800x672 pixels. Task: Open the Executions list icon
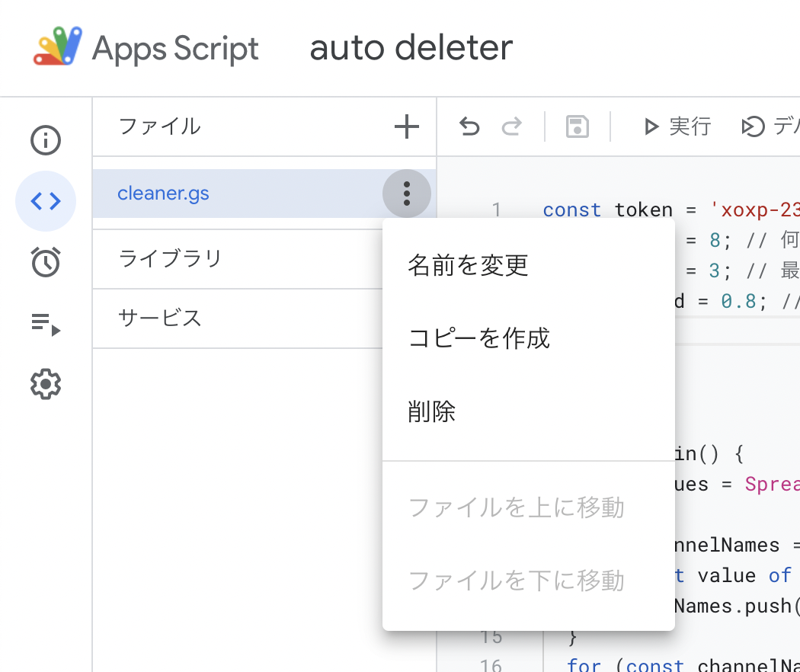click(x=46, y=324)
